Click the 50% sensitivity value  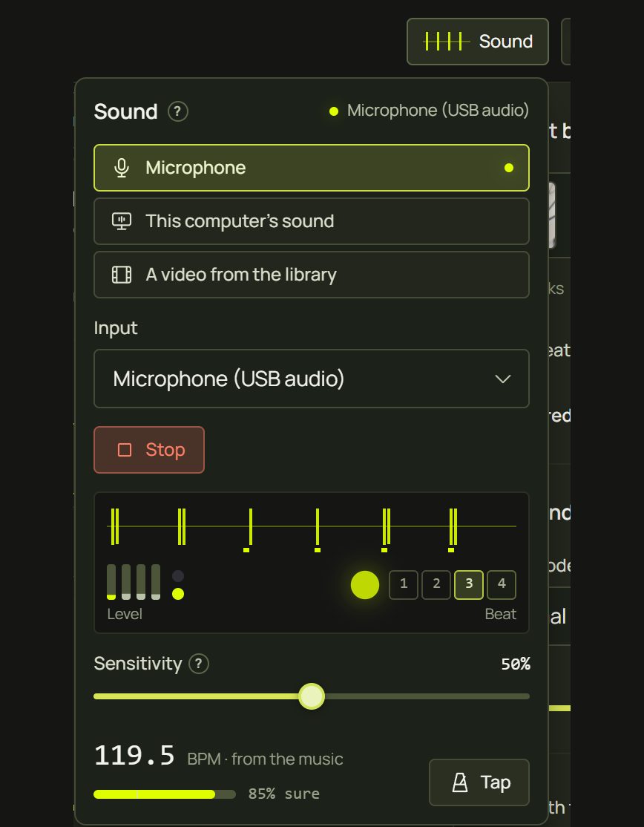coord(516,664)
